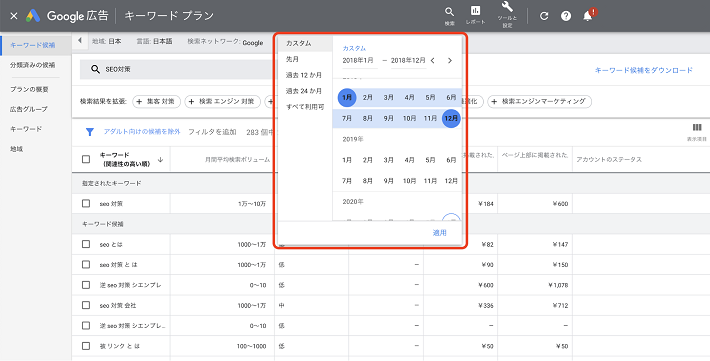Select 12月 in 2019年
Screen dimensions: 710x361
tap(451, 181)
